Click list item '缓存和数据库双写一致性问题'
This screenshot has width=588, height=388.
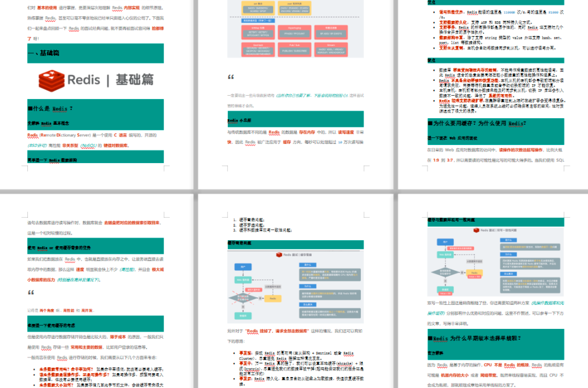(x=265, y=230)
